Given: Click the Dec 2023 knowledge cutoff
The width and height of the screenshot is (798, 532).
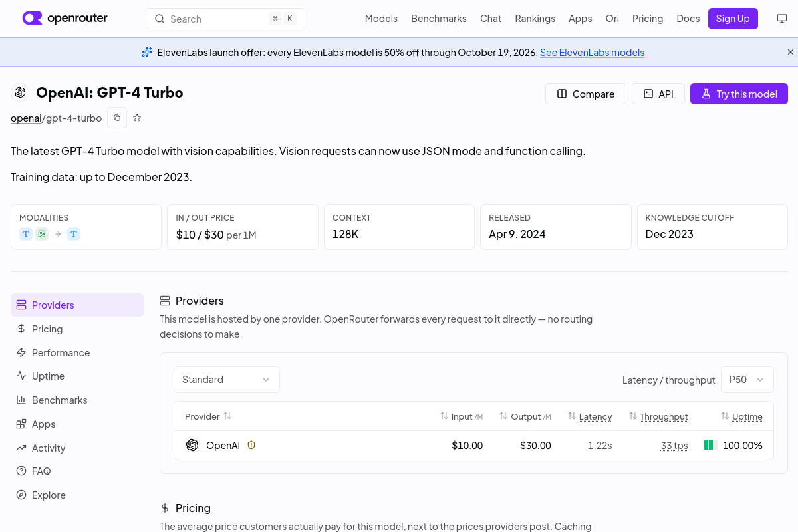Looking at the screenshot, I should point(669,234).
